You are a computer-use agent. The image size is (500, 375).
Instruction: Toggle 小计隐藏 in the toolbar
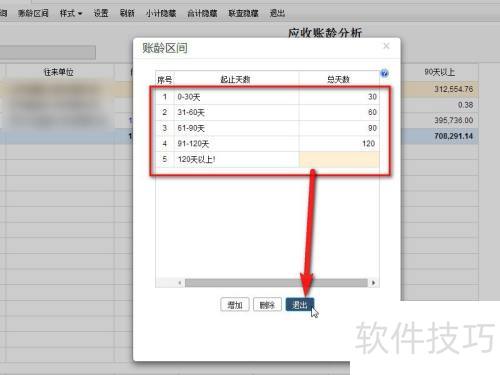coord(161,13)
